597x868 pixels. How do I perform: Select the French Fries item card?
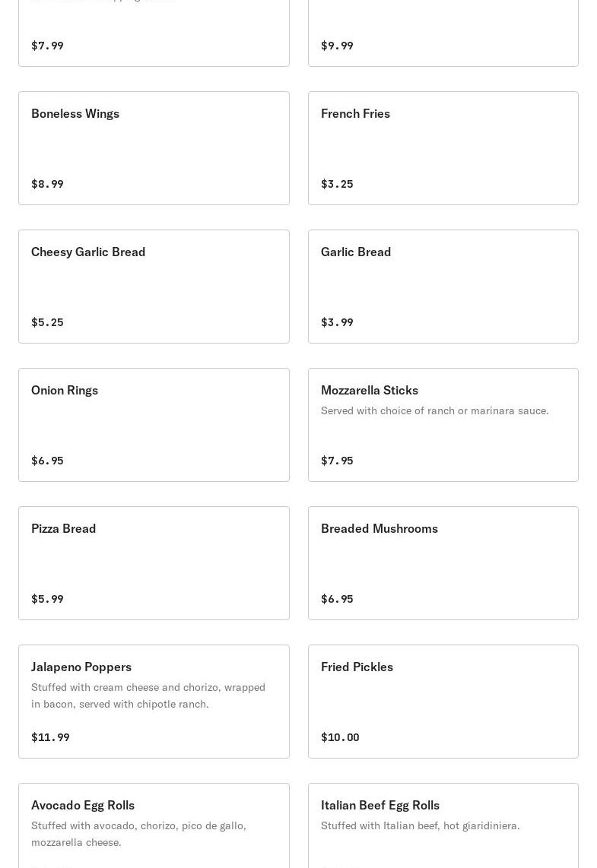point(443,148)
